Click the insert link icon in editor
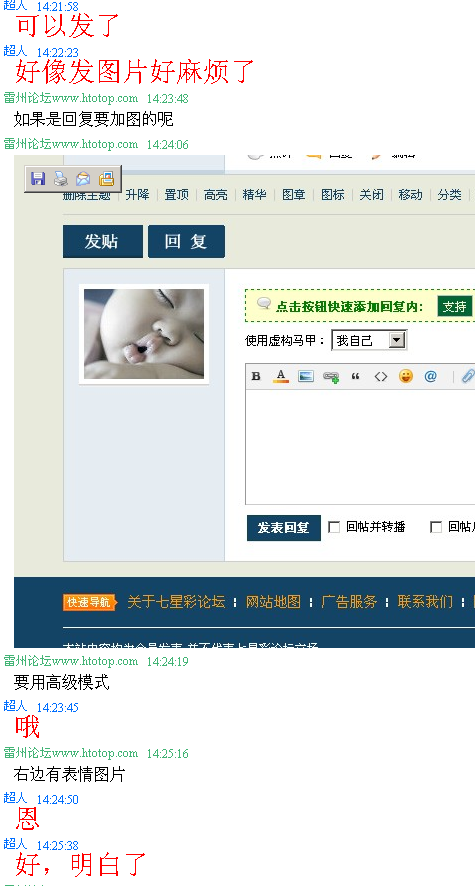Viewport: 475px width, 886px height. (x=331, y=377)
